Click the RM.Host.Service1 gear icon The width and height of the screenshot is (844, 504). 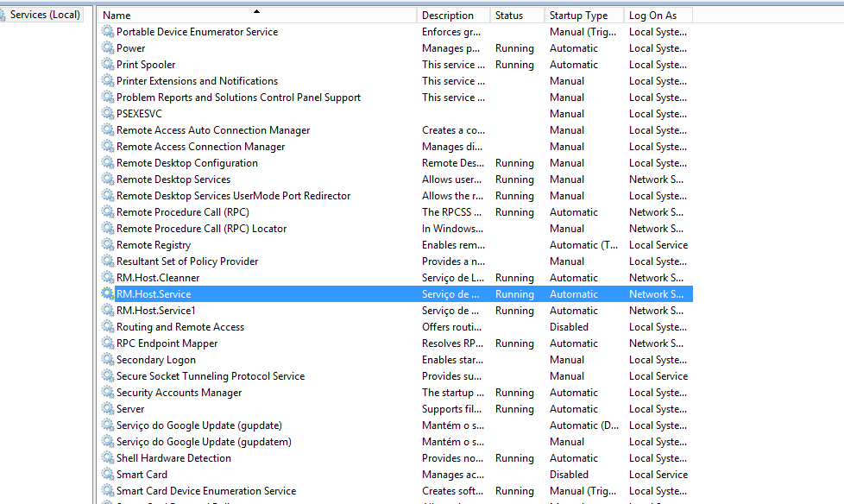pos(108,310)
